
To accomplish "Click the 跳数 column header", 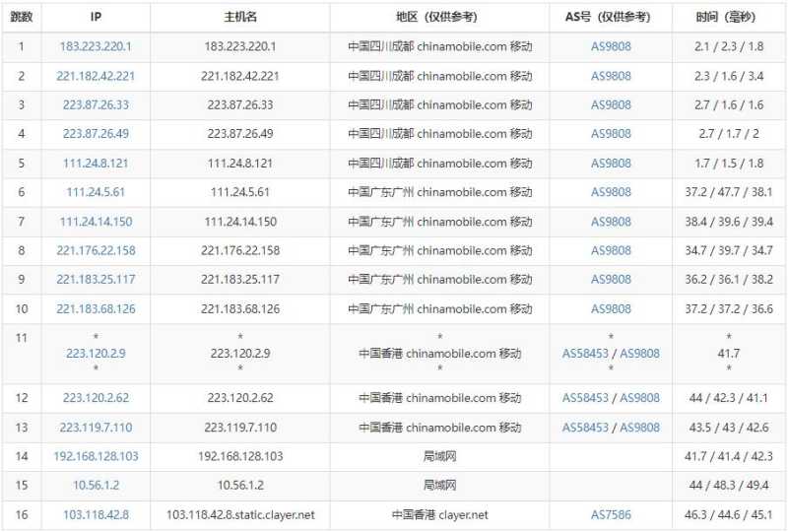I will (22, 17).
